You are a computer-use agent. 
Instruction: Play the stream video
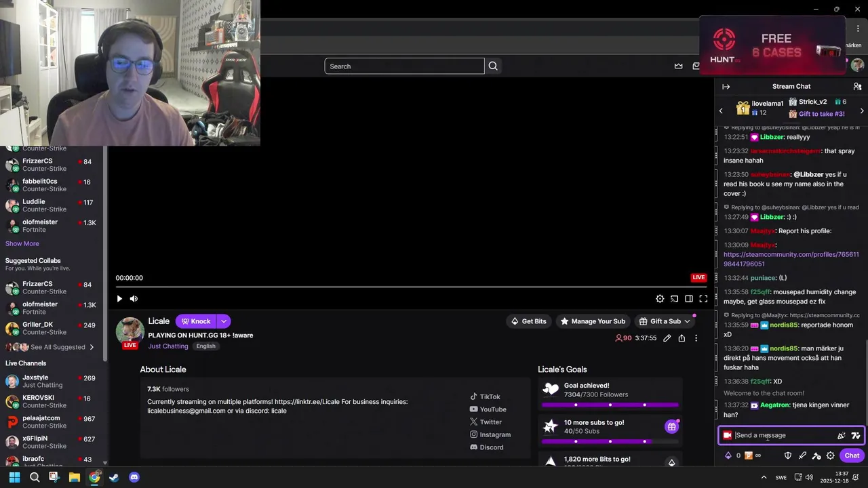click(x=119, y=299)
